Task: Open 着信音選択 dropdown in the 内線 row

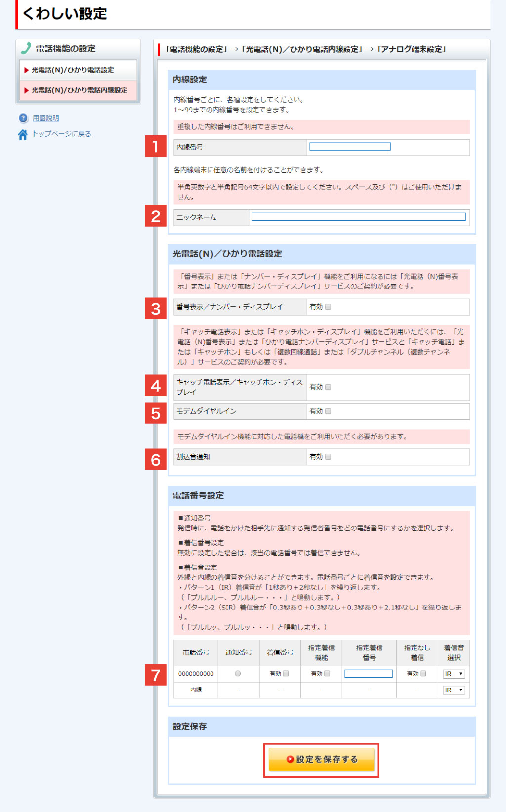Action: (x=454, y=690)
